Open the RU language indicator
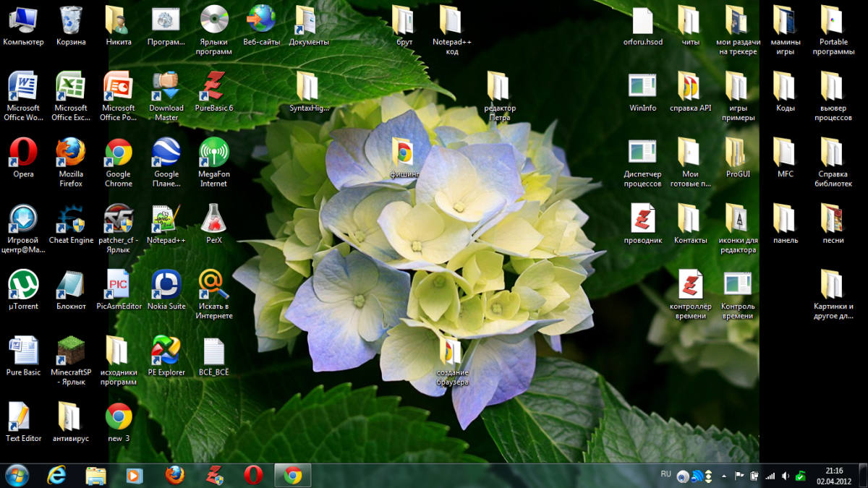 665,474
